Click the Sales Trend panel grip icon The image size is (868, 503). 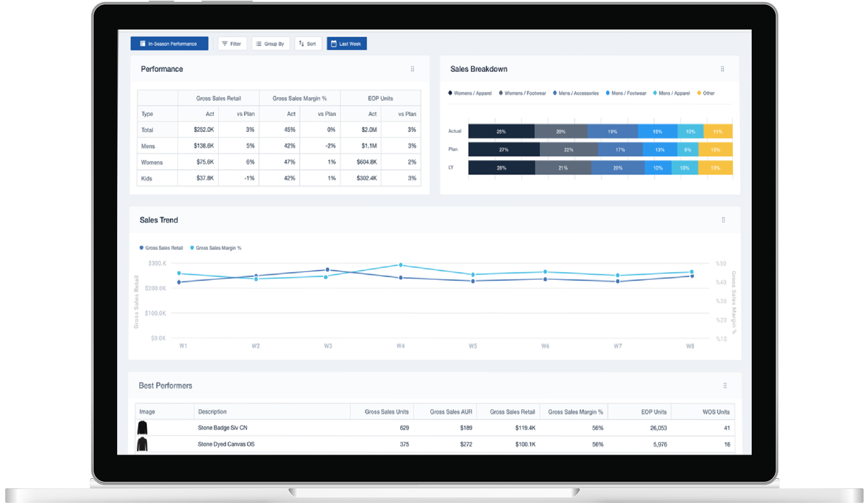pos(723,220)
